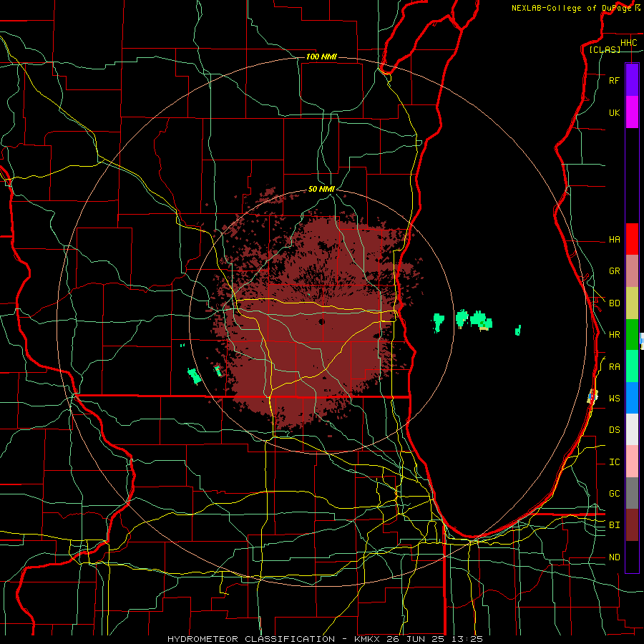Select the WS legend label
The width and height of the screenshot is (644, 644).
614,398
